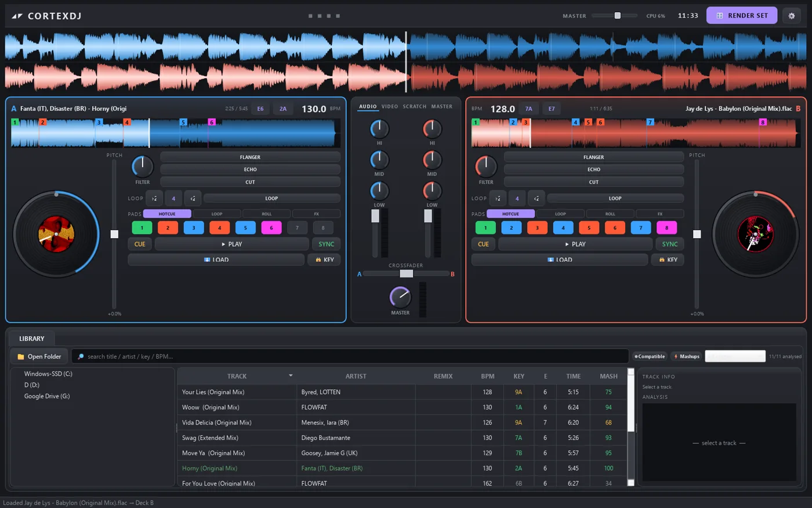Click the crossfader slider handle

(x=407, y=273)
